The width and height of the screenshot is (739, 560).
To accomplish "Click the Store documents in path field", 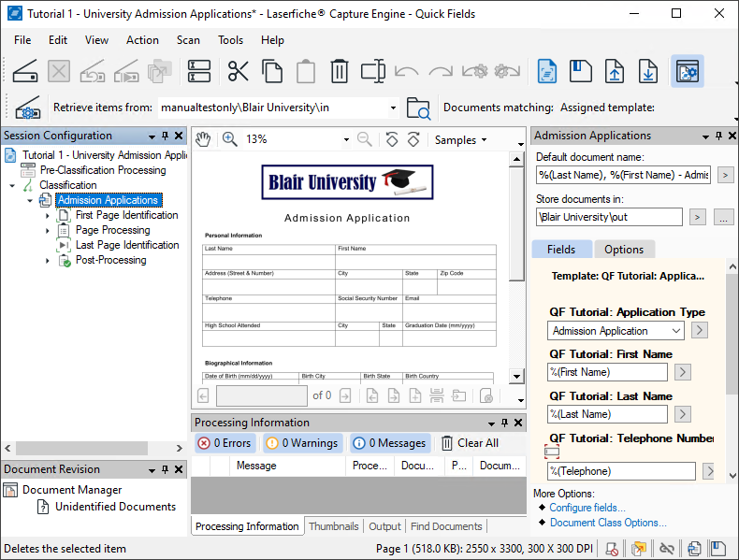I will point(608,217).
